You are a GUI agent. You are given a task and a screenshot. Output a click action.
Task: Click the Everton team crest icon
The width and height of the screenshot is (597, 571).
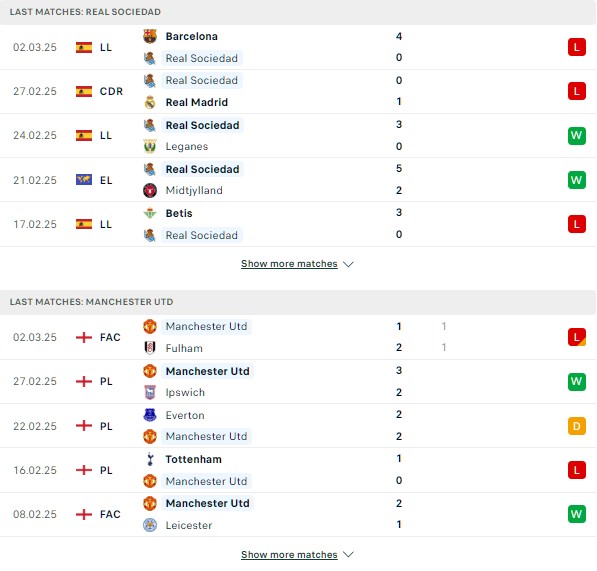[x=150, y=415]
